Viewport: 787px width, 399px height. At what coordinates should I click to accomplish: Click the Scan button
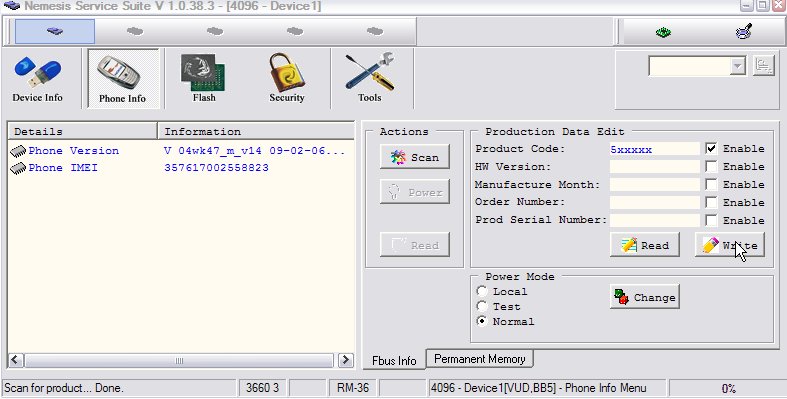[415, 157]
